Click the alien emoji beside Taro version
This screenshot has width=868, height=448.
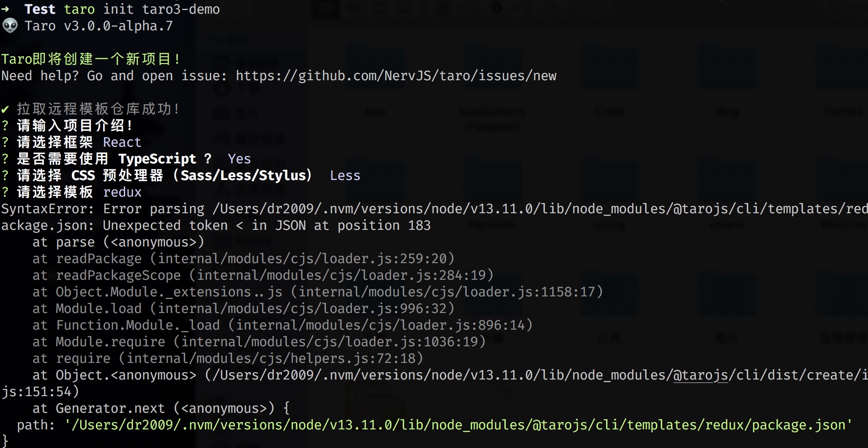tap(10, 25)
